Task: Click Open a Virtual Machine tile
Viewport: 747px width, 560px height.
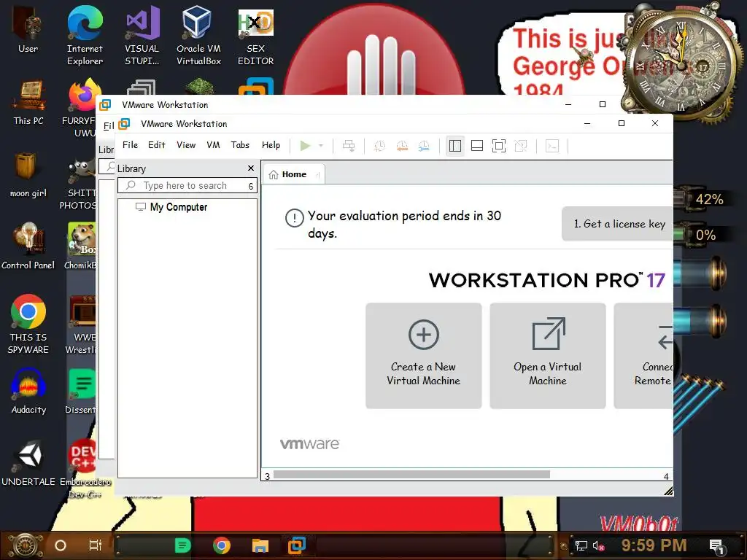Action: pos(548,355)
